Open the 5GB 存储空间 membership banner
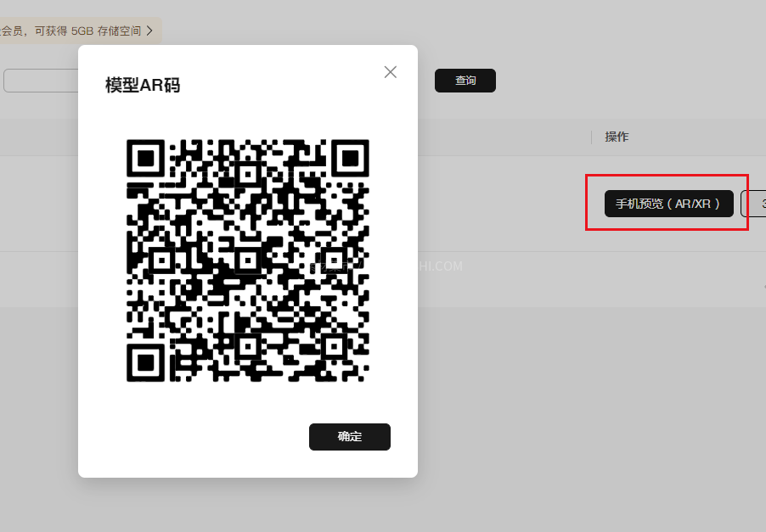The width and height of the screenshot is (766, 532). tap(78, 31)
